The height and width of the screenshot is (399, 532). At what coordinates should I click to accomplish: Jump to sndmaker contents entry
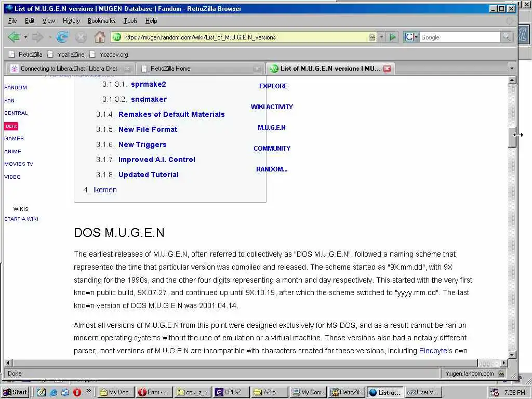tap(149, 99)
